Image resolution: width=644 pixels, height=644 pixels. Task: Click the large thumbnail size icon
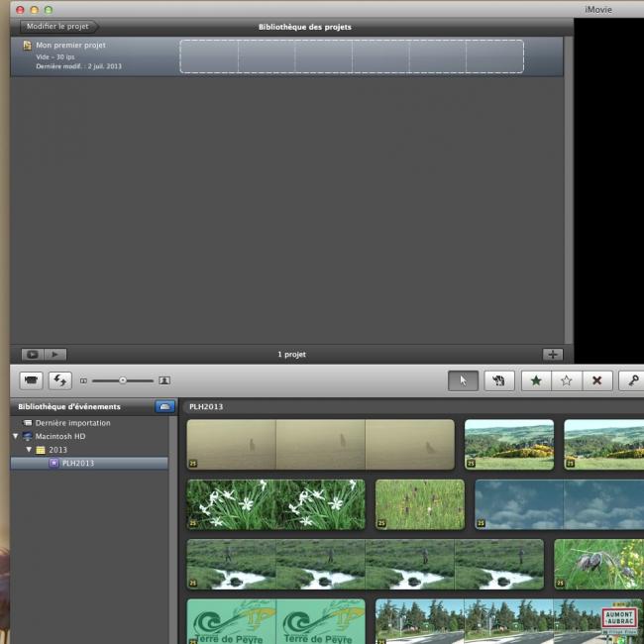pos(164,380)
